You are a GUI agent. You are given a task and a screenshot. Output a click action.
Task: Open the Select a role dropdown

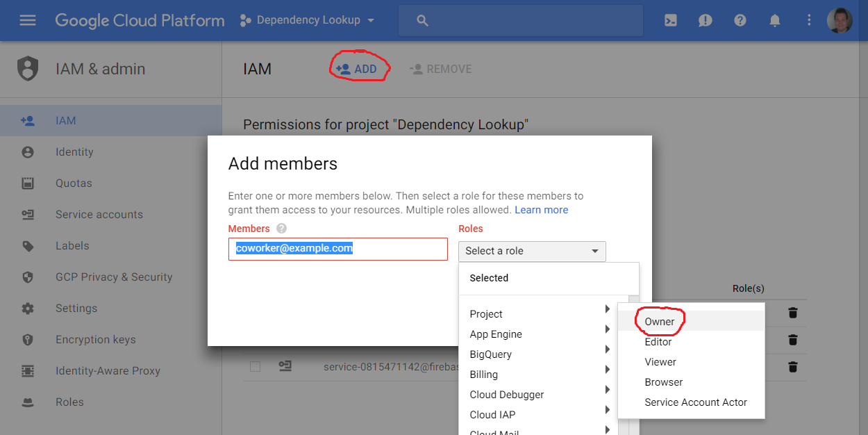[532, 251]
